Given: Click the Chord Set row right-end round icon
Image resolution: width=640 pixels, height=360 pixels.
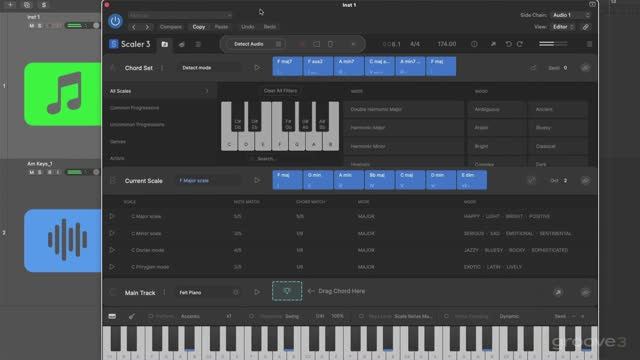Looking at the screenshot, I should (585, 68).
